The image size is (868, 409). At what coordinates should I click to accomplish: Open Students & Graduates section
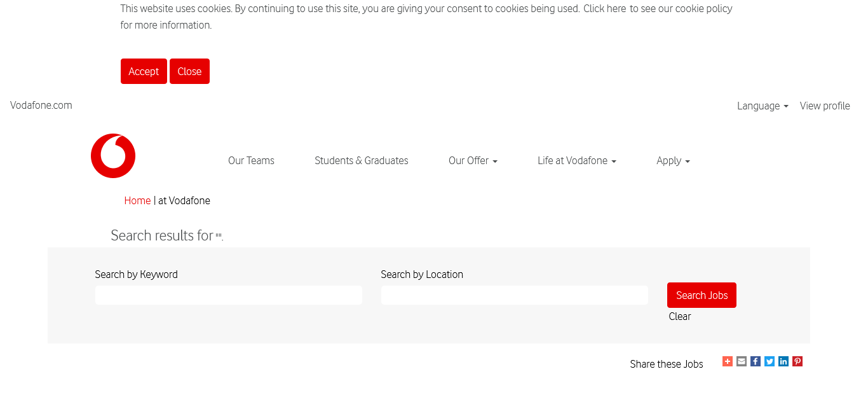(361, 161)
